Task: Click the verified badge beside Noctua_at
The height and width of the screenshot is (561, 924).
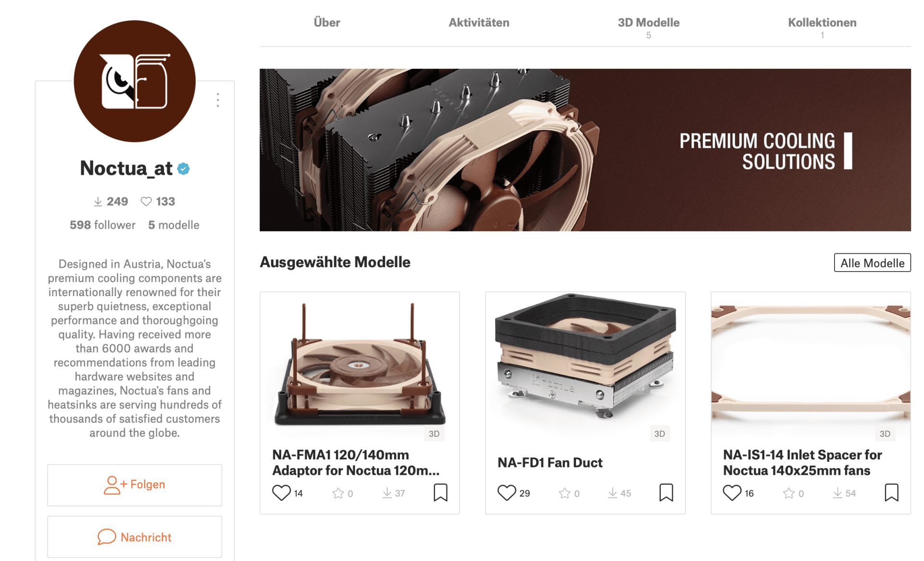Action: [183, 169]
